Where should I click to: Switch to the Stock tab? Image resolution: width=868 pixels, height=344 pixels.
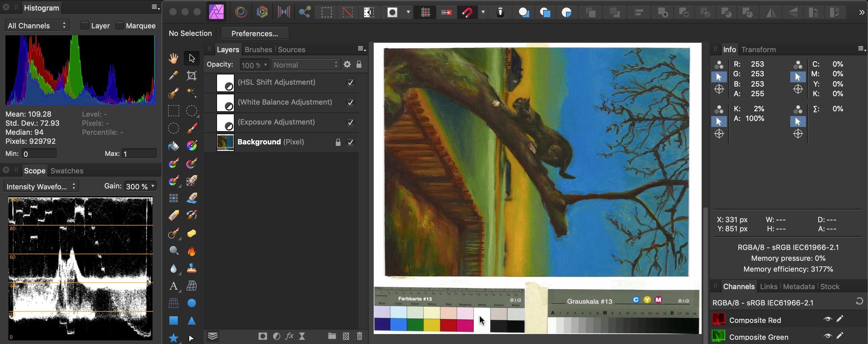tap(830, 287)
